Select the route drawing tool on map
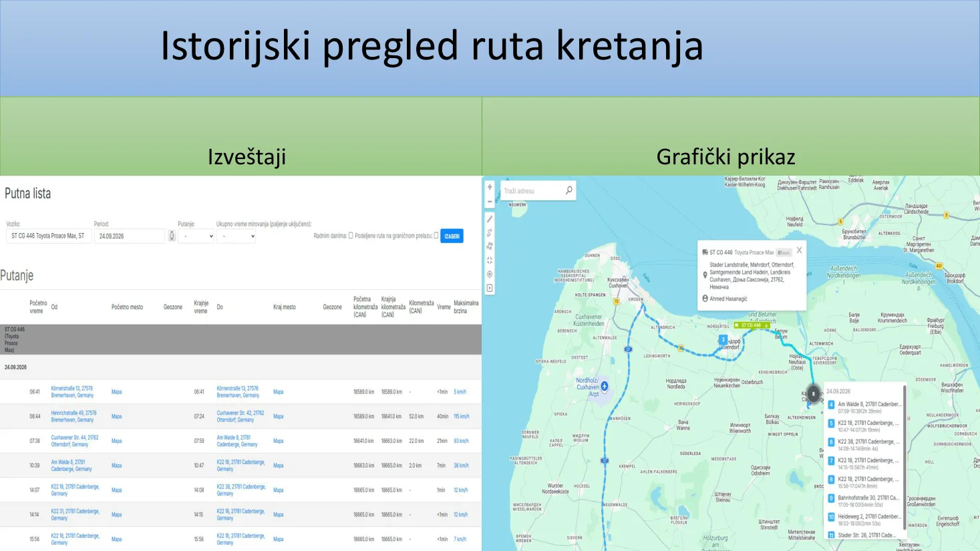 pos(490,232)
